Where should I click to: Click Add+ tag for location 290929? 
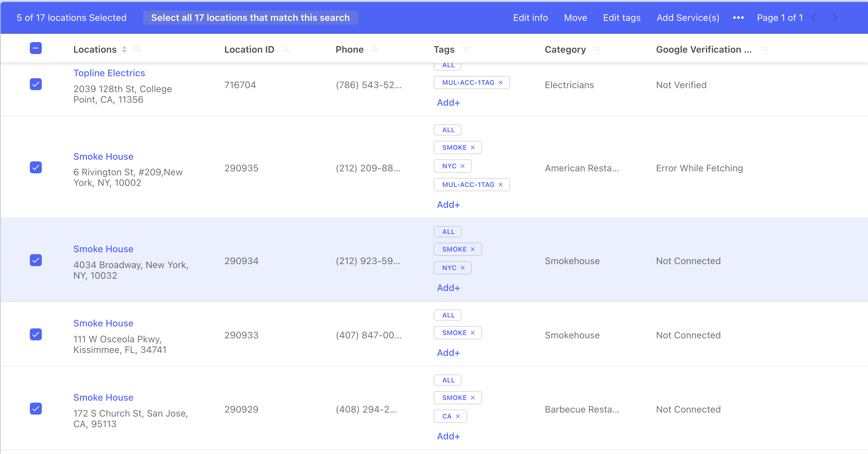[x=448, y=436]
